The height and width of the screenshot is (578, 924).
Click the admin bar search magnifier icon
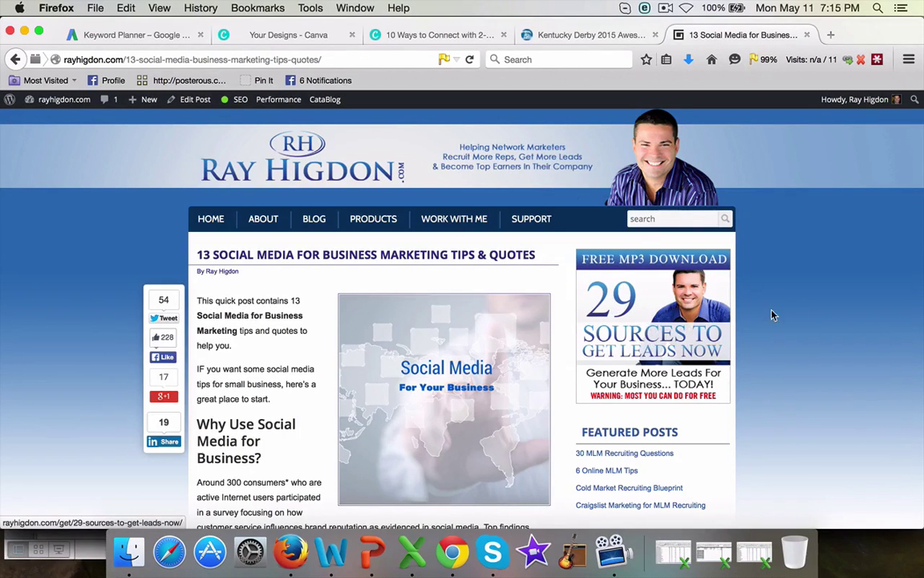[x=914, y=99]
